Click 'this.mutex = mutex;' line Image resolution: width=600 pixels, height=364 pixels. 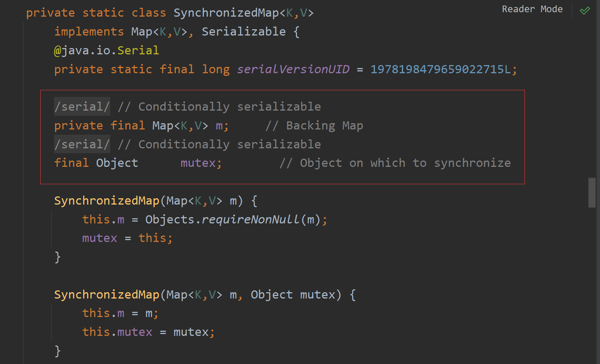tap(148, 332)
